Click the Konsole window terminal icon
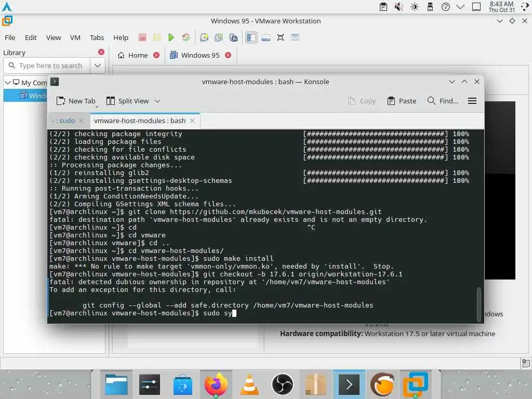The image size is (532, 399). coord(54,82)
